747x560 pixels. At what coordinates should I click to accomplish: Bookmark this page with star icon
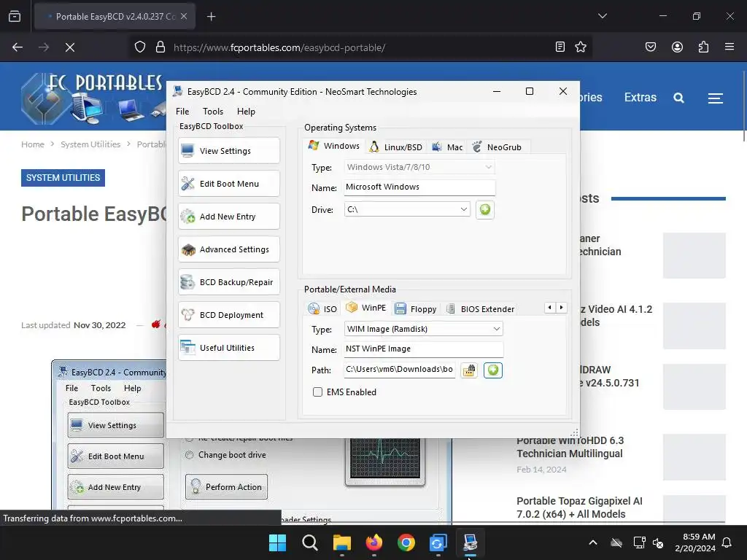tap(580, 47)
